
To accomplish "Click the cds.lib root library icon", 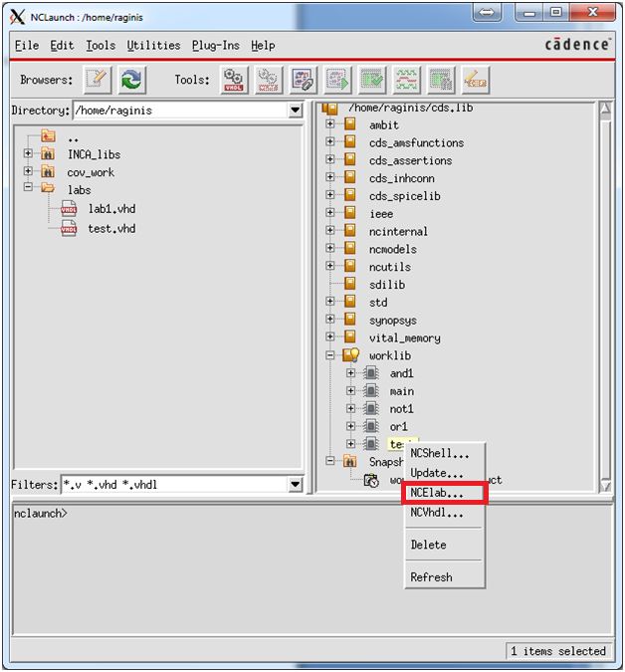I will coord(329,108).
